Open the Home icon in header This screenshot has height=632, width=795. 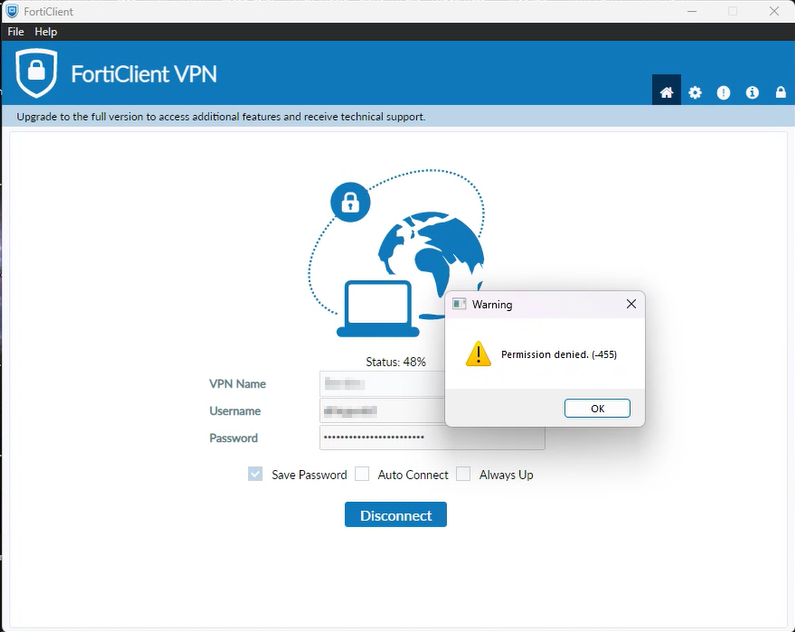click(x=666, y=92)
